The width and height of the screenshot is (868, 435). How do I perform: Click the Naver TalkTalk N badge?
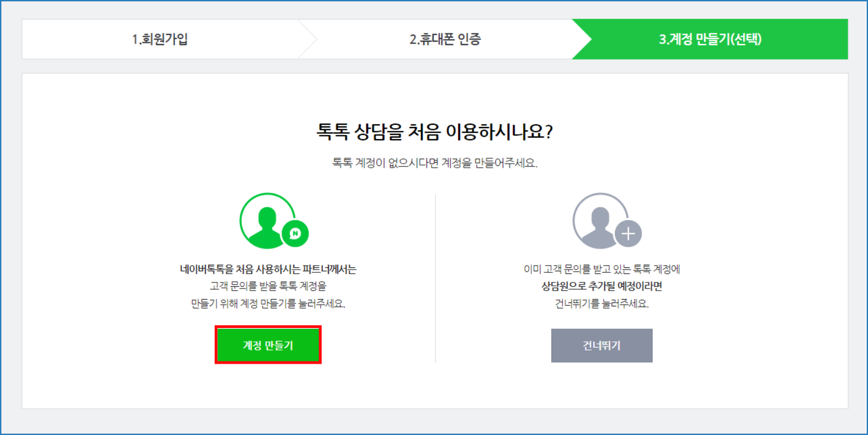point(295,233)
